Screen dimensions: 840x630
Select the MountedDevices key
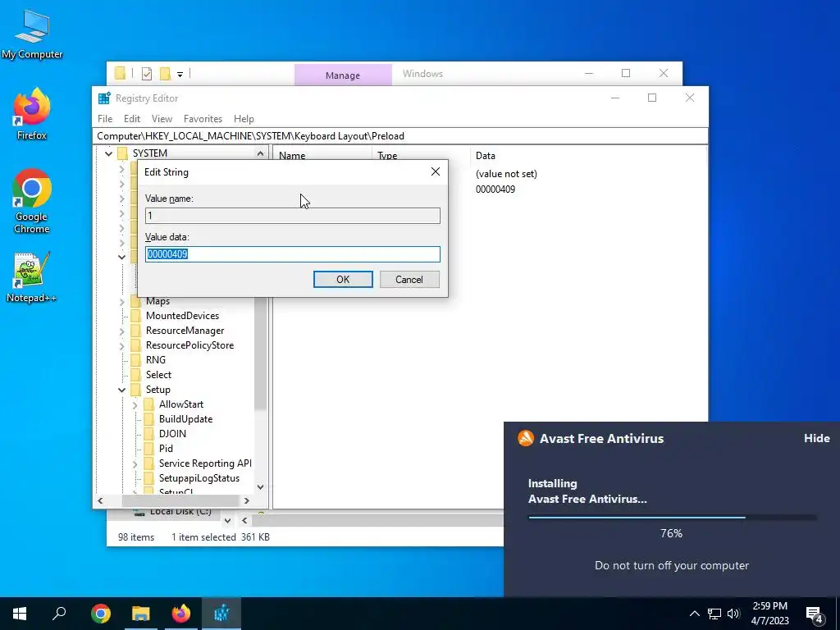[182, 316]
